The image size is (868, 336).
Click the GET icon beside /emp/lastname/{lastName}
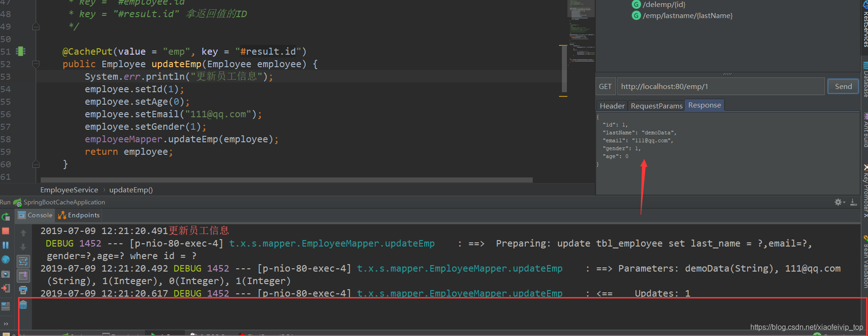[x=636, y=16]
